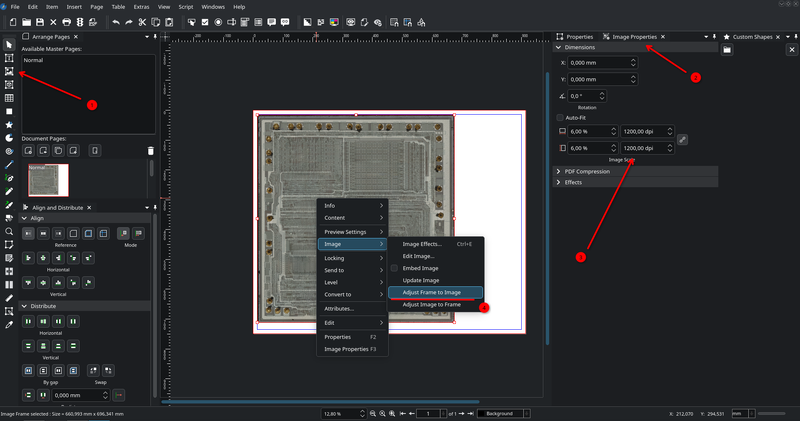Image resolution: width=800 pixels, height=421 pixels.
Task: Select the Arc tool
Action: [9, 138]
